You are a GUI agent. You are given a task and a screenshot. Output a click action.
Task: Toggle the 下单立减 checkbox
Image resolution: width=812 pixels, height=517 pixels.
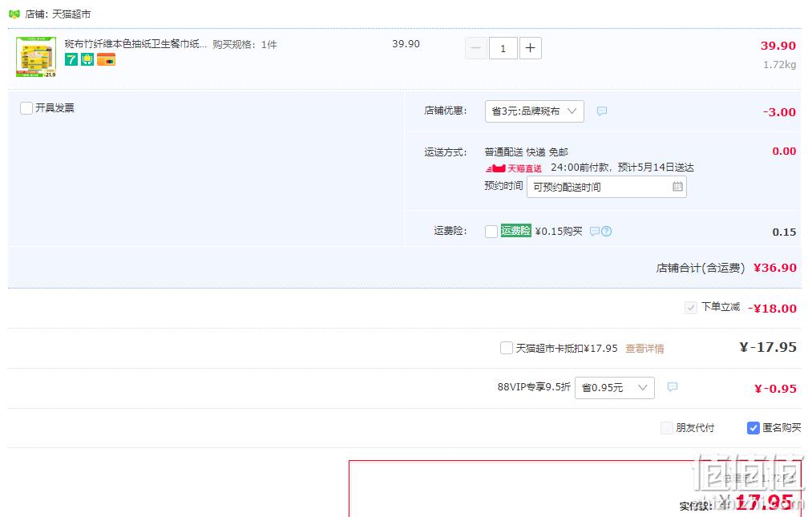coord(690,308)
